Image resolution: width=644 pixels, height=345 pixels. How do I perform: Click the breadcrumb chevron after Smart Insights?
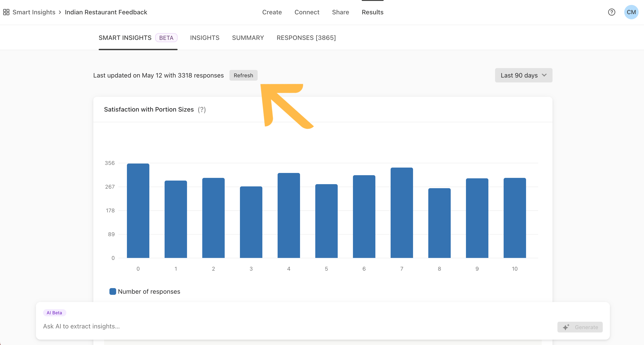(x=60, y=12)
